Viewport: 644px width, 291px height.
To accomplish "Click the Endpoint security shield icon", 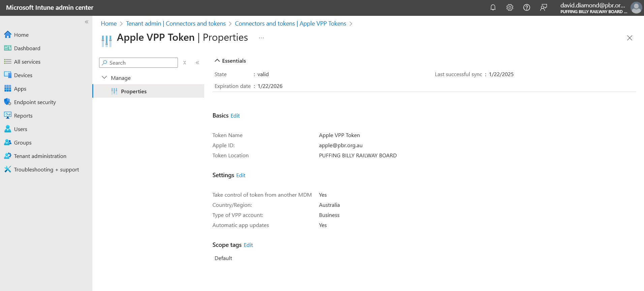I will pyautogui.click(x=8, y=102).
